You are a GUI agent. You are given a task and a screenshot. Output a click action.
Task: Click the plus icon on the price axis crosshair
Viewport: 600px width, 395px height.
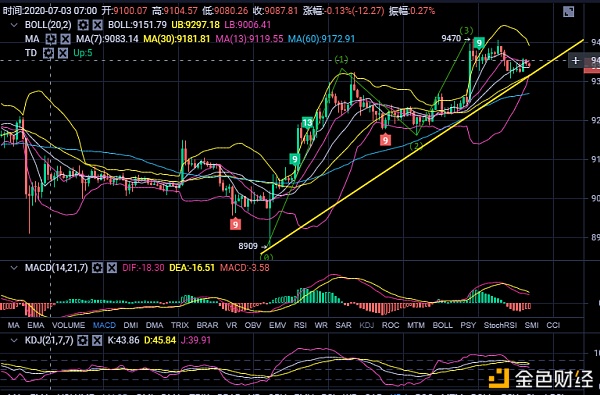(x=576, y=60)
